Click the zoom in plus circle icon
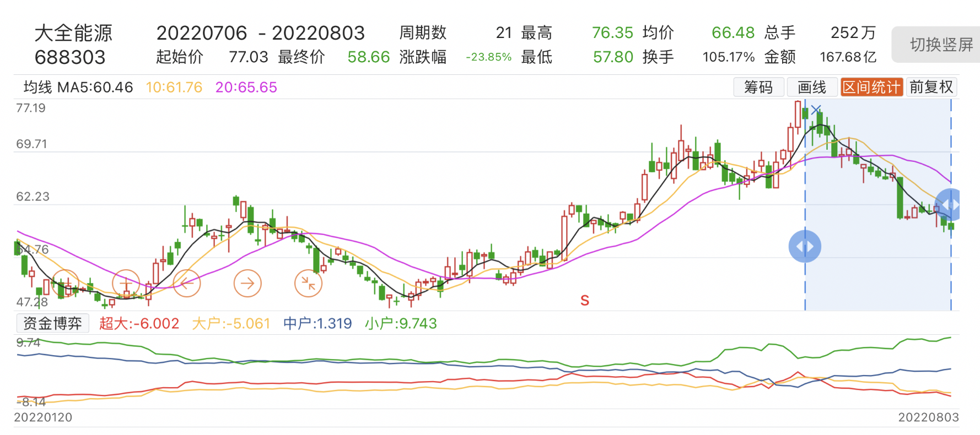This screenshot has height=435, width=980. (x=126, y=284)
